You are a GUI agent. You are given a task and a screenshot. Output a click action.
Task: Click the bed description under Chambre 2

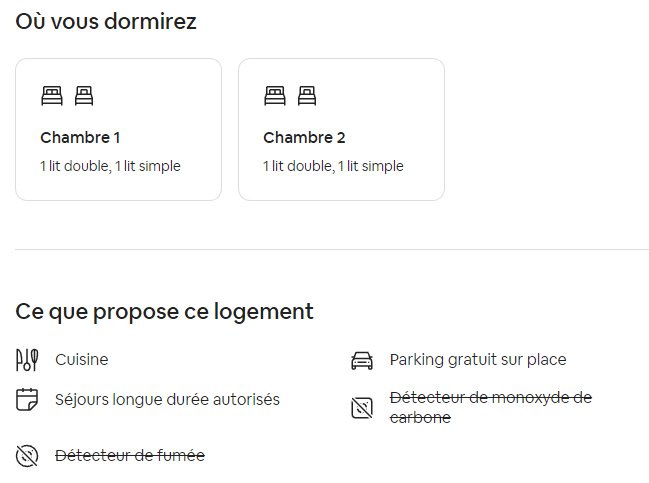pos(333,166)
